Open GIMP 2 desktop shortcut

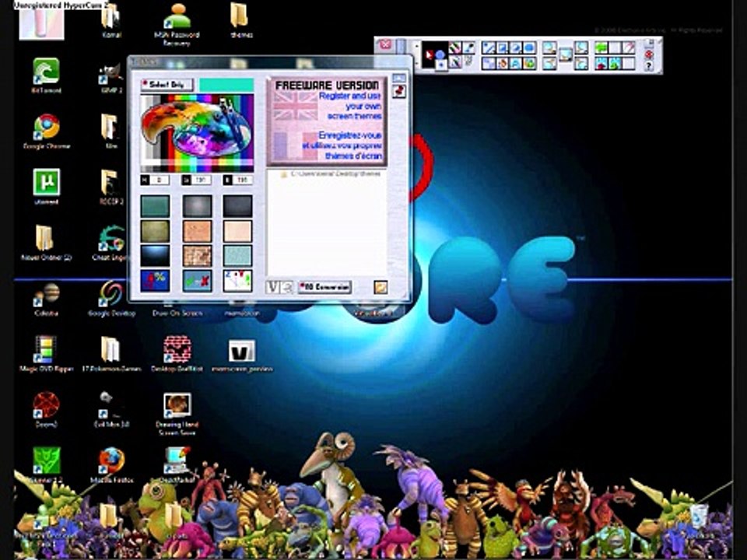coord(111,78)
